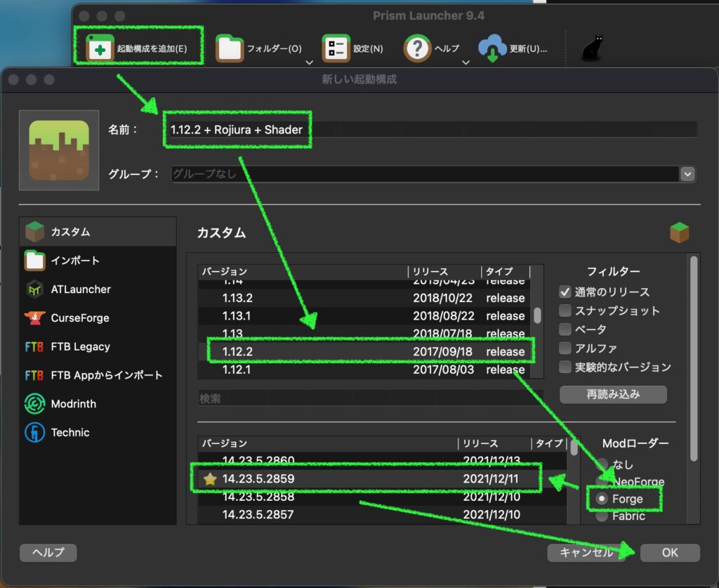Click the right panel vertical scrollbar
The width and height of the screenshot is (719, 588).
(694, 358)
